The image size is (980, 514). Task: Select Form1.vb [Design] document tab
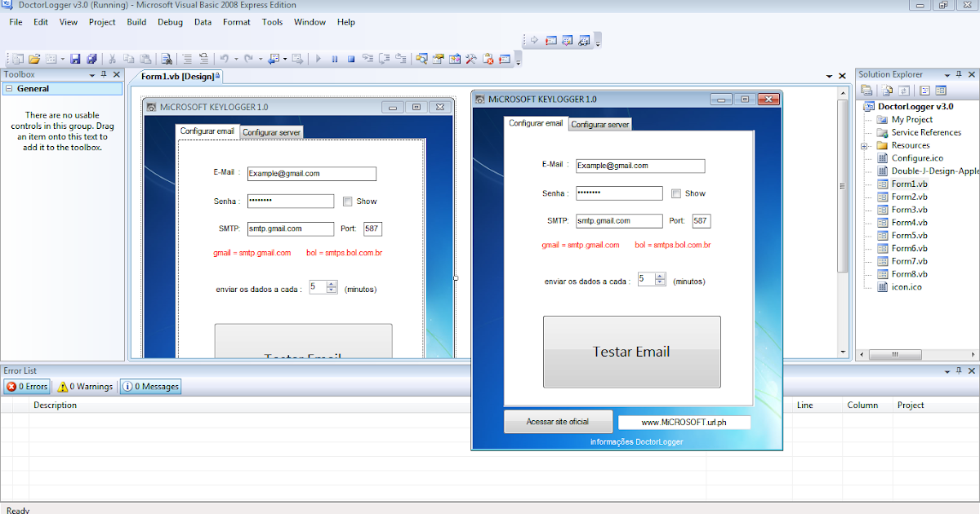click(180, 76)
